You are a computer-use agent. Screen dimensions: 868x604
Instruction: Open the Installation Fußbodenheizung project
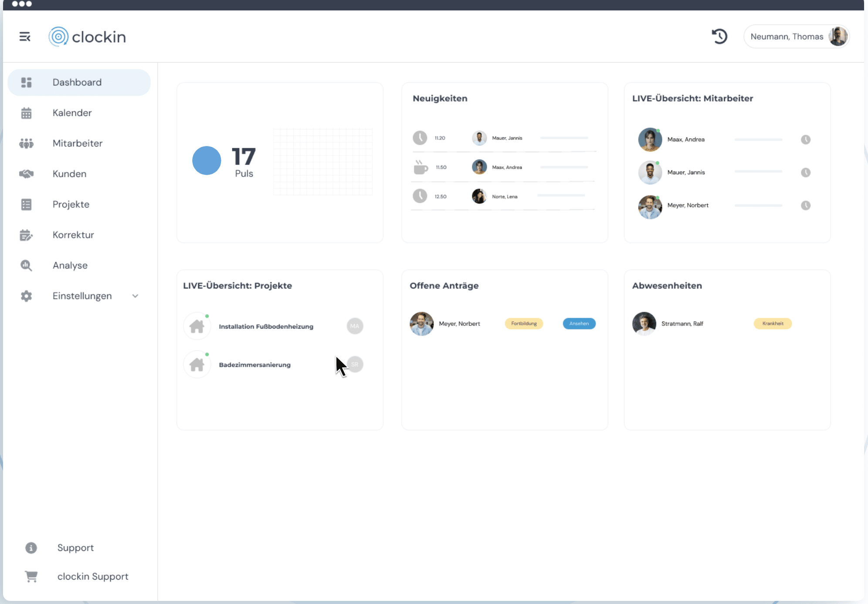266,326
